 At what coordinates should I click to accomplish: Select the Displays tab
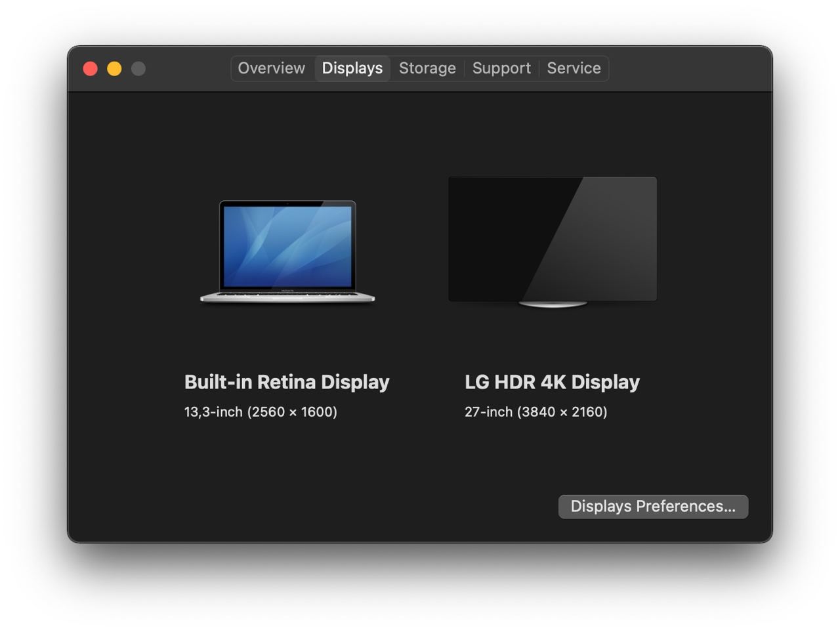tap(352, 68)
